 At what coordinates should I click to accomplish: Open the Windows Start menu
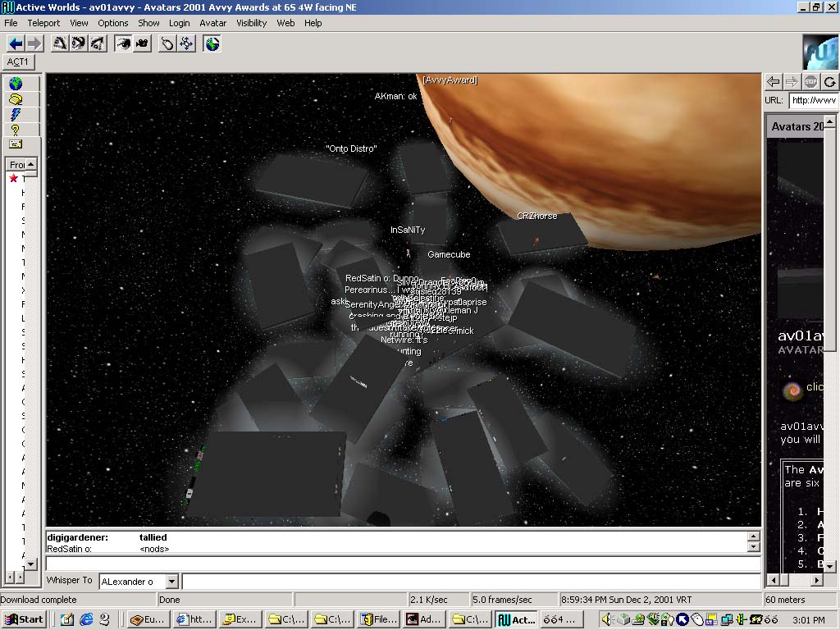(x=24, y=619)
